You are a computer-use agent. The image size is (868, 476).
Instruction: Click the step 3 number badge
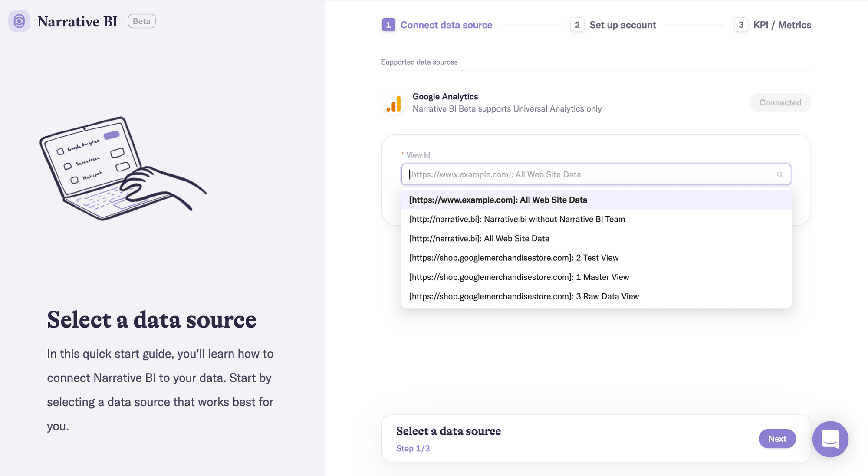(x=741, y=25)
